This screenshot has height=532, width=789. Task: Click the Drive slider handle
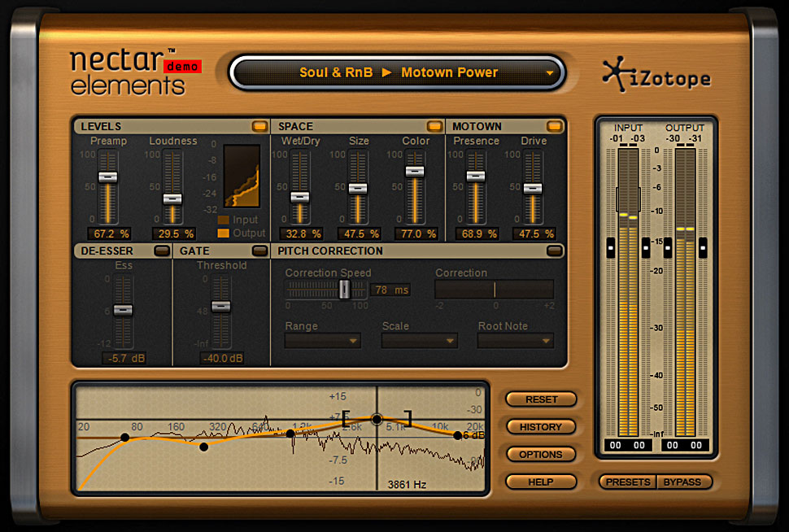click(533, 188)
